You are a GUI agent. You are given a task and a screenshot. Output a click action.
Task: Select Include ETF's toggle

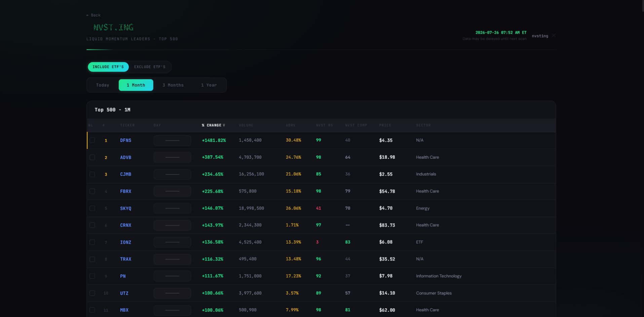pyautogui.click(x=108, y=67)
